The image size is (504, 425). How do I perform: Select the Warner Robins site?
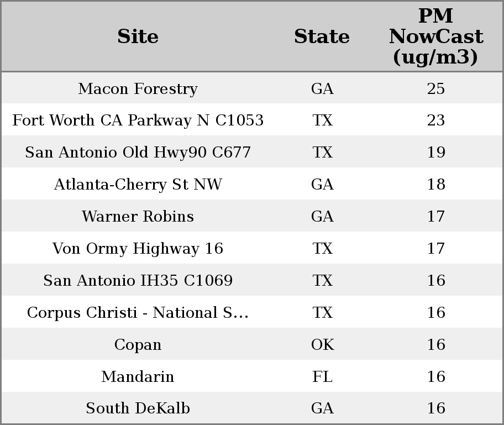(138, 217)
